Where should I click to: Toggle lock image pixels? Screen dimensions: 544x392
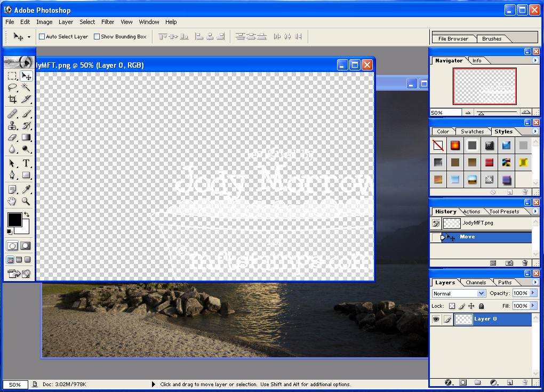[462, 306]
